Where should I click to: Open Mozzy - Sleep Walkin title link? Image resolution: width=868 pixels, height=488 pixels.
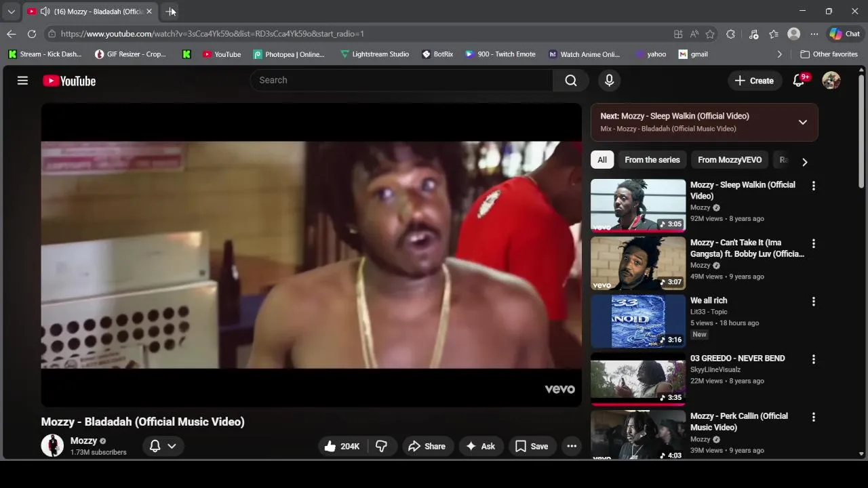pyautogui.click(x=743, y=190)
